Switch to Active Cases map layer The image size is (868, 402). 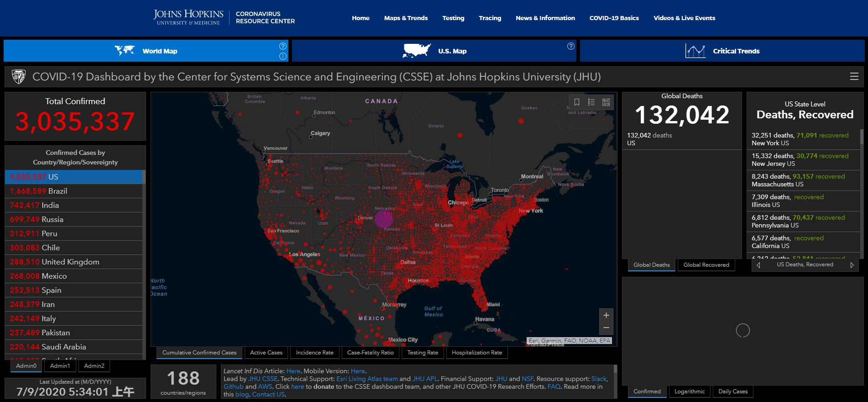point(266,353)
